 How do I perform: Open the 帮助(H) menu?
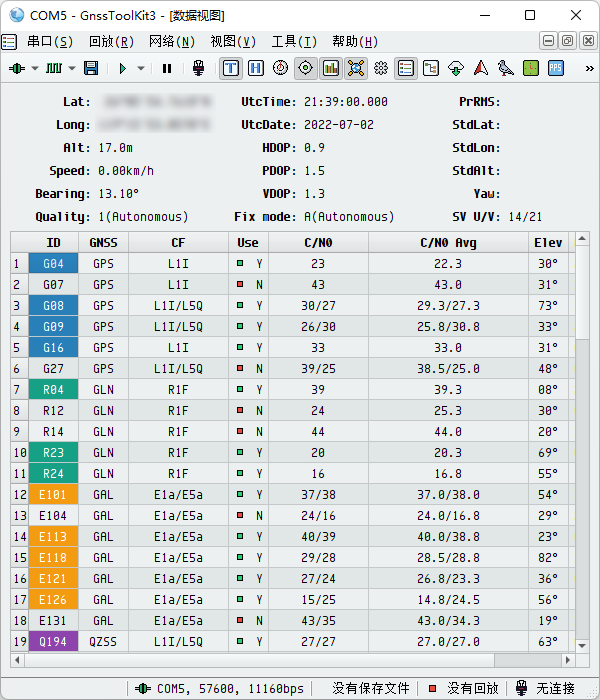(x=355, y=42)
